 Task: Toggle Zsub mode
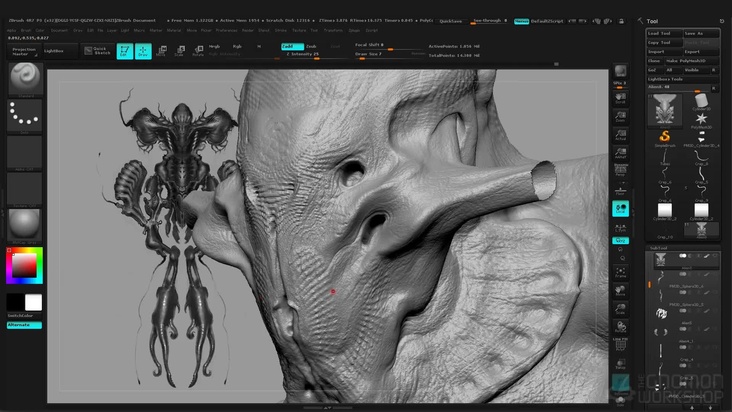(311, 47)
